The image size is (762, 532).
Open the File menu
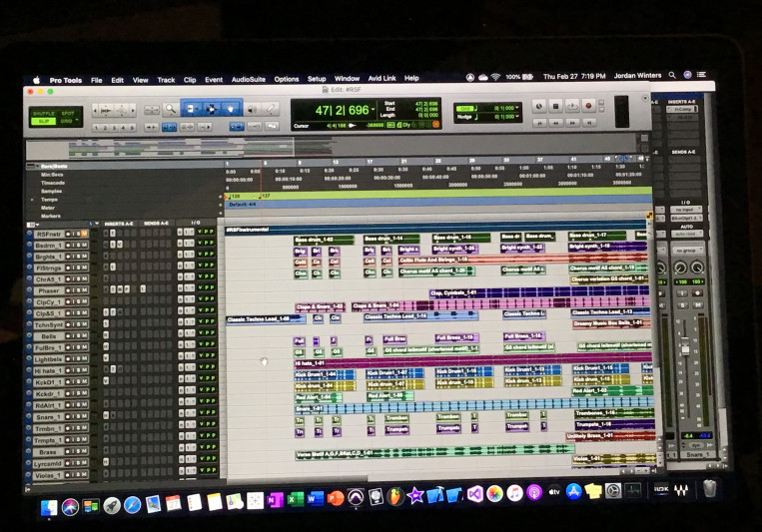pyautogui.click(x=96, y=80)
